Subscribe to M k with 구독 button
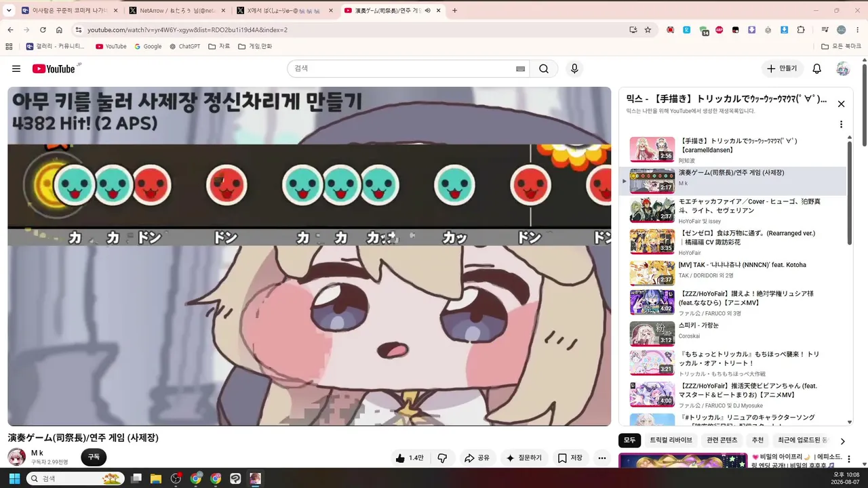Screen dimensions: 868x488 94,457
